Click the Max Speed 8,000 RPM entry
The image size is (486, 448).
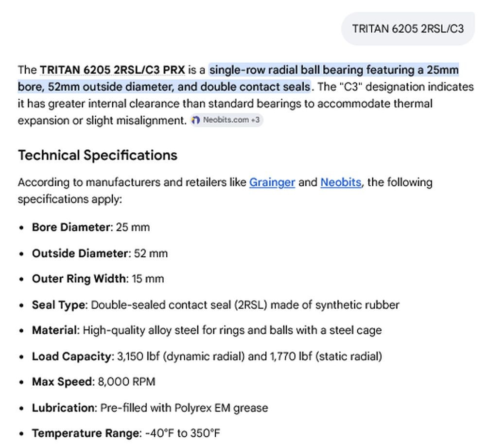(x=94, y=382)
